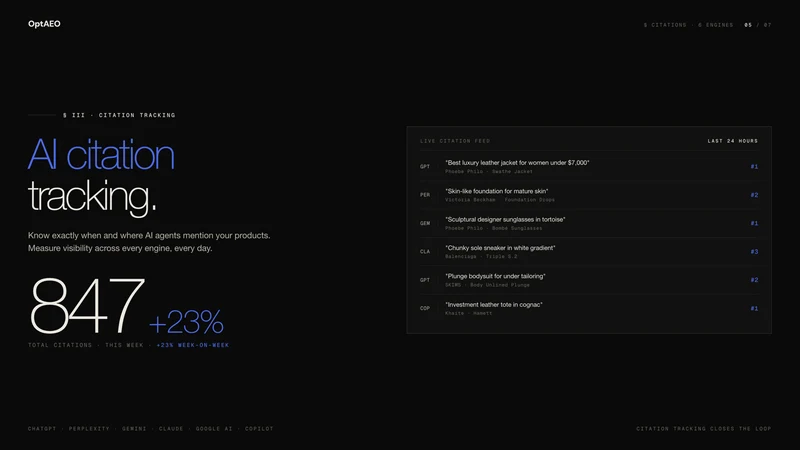Click the OptAEO logo text
Viewport: 800px width, 450px height.
click(44, 24)
